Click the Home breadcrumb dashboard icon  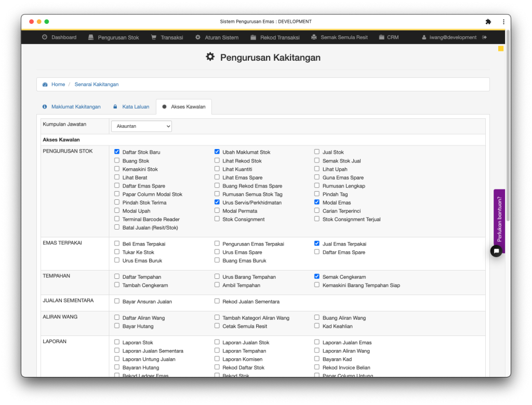[45, 84]
